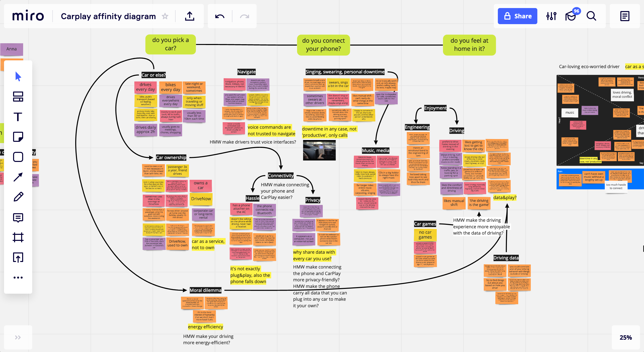Click the 'Driving data' heading
644x352 pixels.
coord(506,258)
